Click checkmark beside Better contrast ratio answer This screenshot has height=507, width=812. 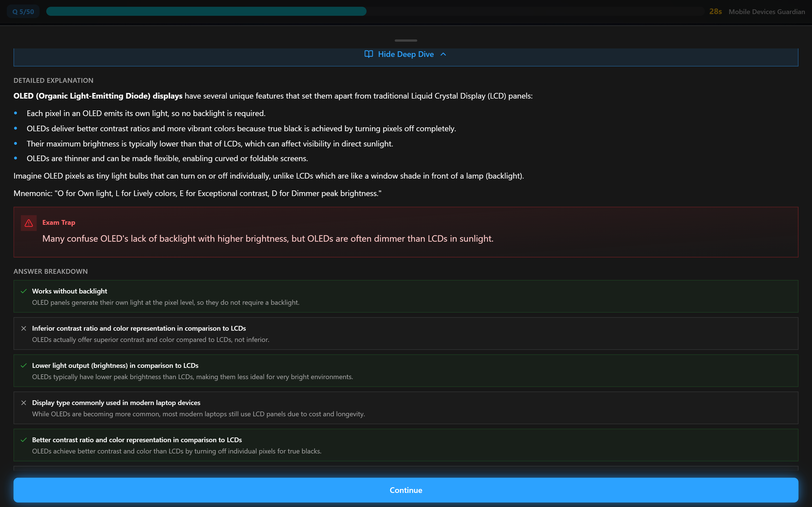click(x=23, y=440)
